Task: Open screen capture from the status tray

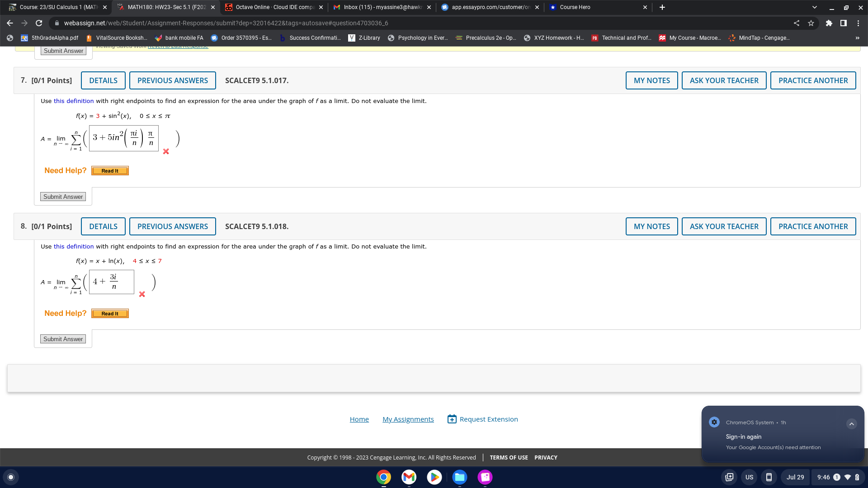Action: [729, 477]
